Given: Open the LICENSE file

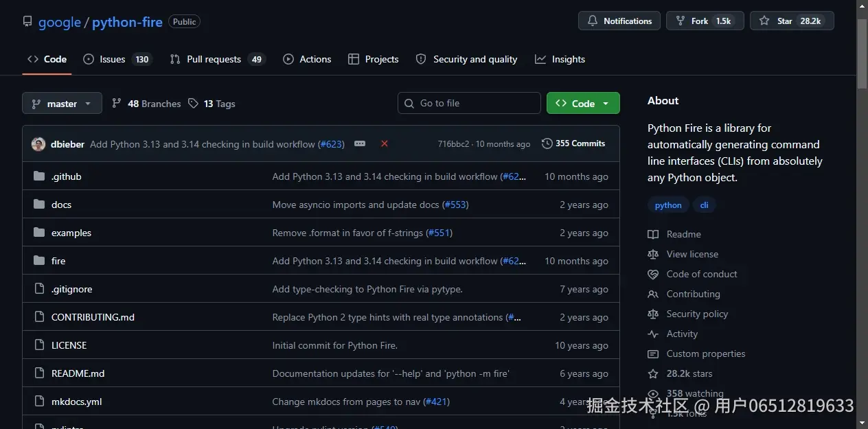Looking at the screenshot, I should [x=69, y=345].
